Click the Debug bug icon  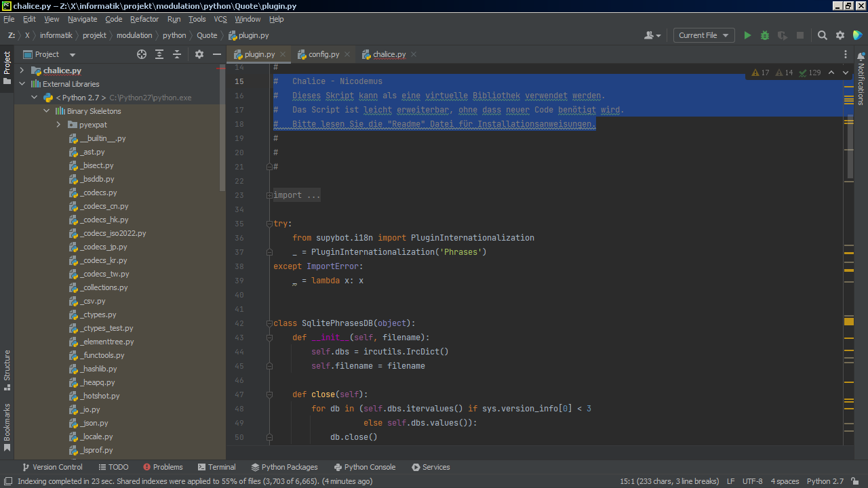tap(765, 35)
